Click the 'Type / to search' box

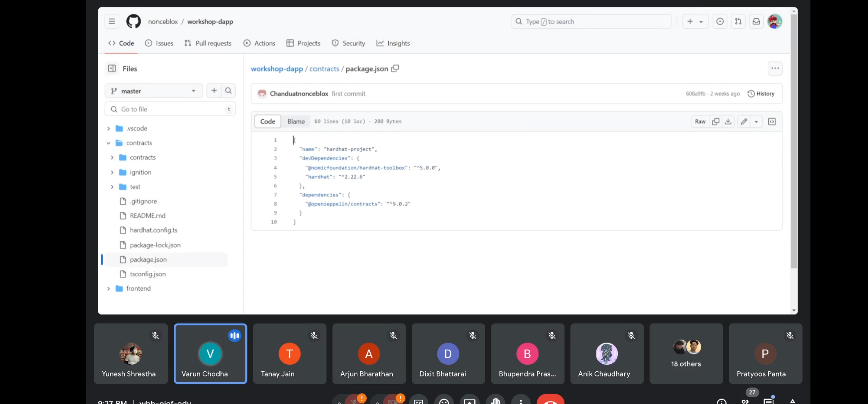[591, 22]
